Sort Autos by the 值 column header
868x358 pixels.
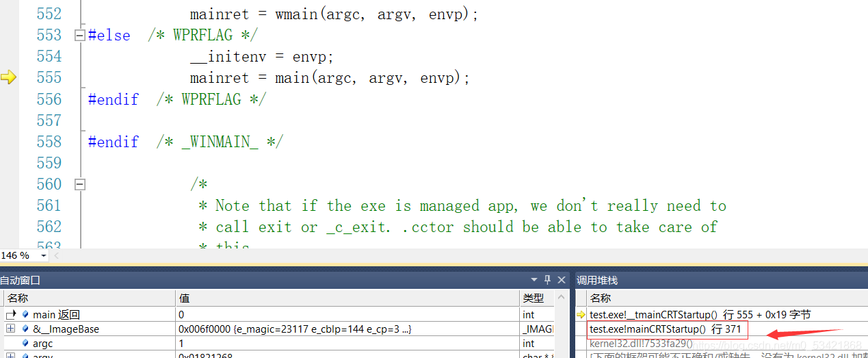[x=347, y=298]
